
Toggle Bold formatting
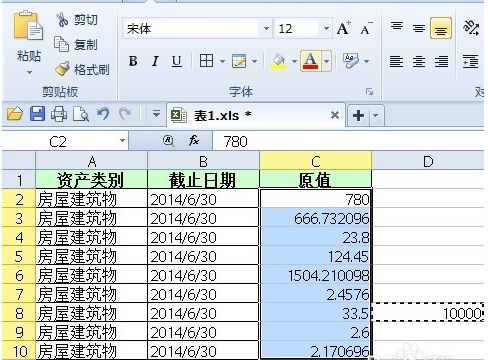pos(133,61)
